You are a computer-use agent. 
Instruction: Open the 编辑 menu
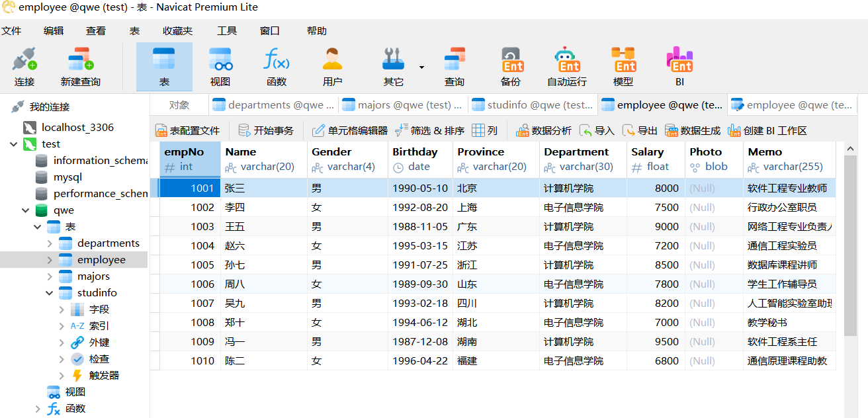coord(54,30)
